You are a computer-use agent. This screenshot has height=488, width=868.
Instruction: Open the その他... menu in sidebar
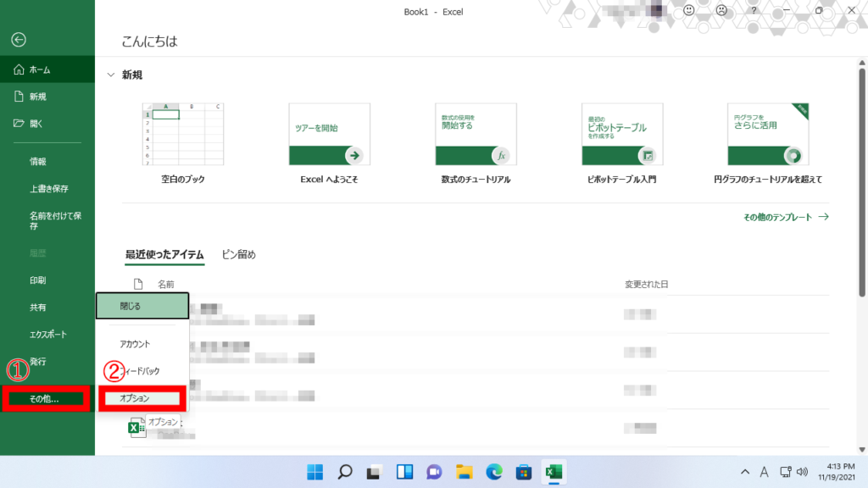click(x=47, y=399)
